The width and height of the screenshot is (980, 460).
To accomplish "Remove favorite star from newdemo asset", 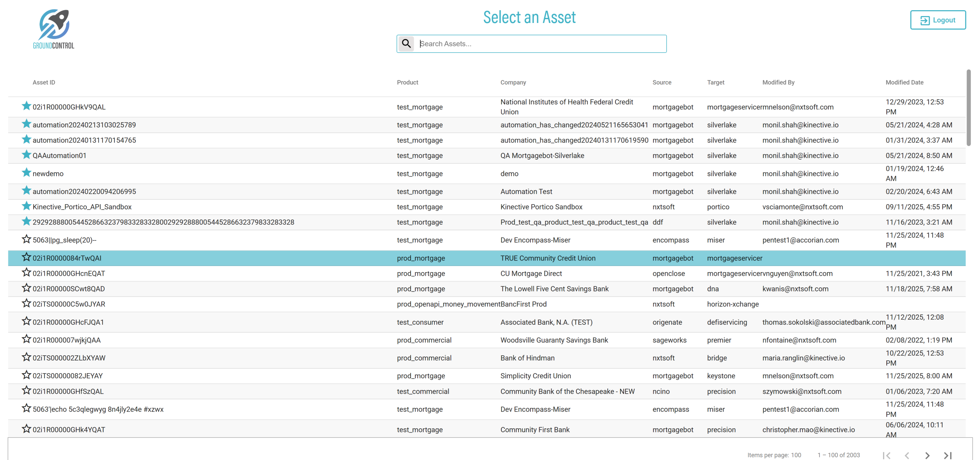I will (x=26, y=173).
